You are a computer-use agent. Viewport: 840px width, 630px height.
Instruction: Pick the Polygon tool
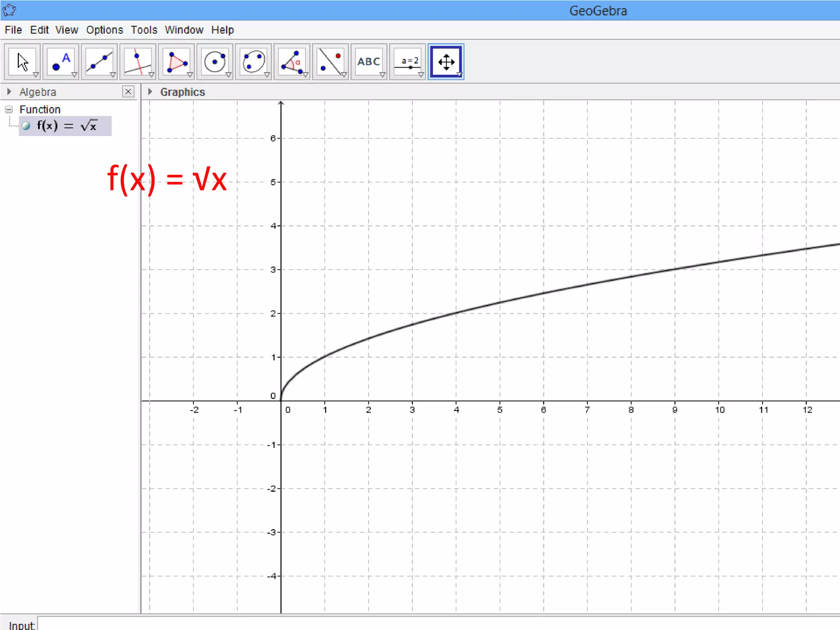click(176, 62)
